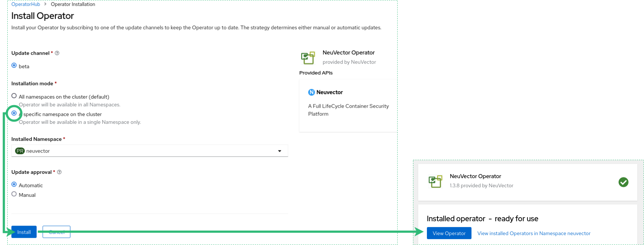Click the NeuVector logo beside version 1.3.8
Viewport: 644px width, 245px height.
435,181
